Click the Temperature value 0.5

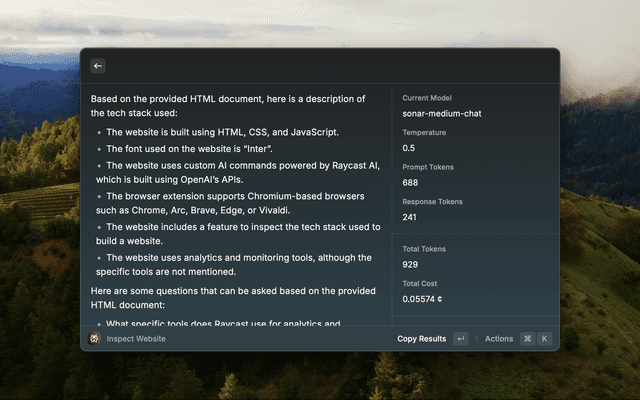409,148
